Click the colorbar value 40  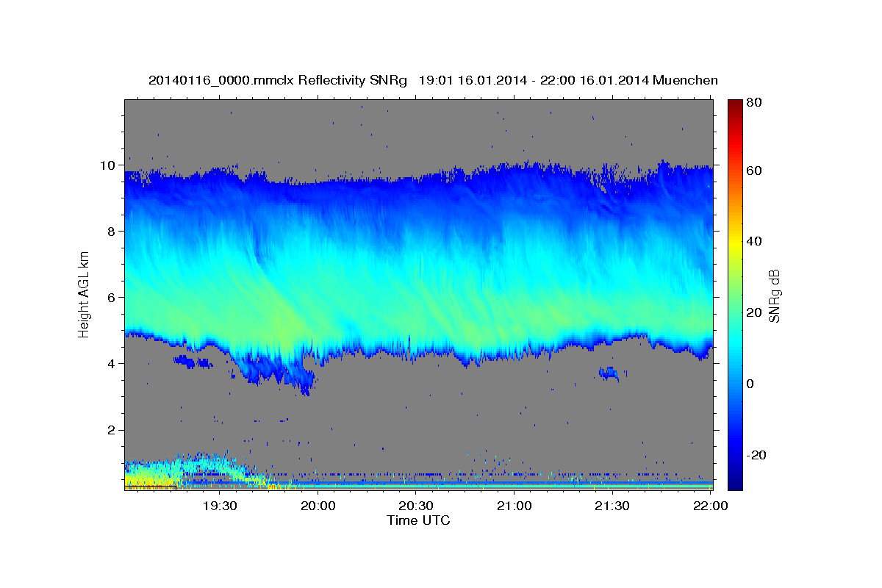click(x=755, y=241)
